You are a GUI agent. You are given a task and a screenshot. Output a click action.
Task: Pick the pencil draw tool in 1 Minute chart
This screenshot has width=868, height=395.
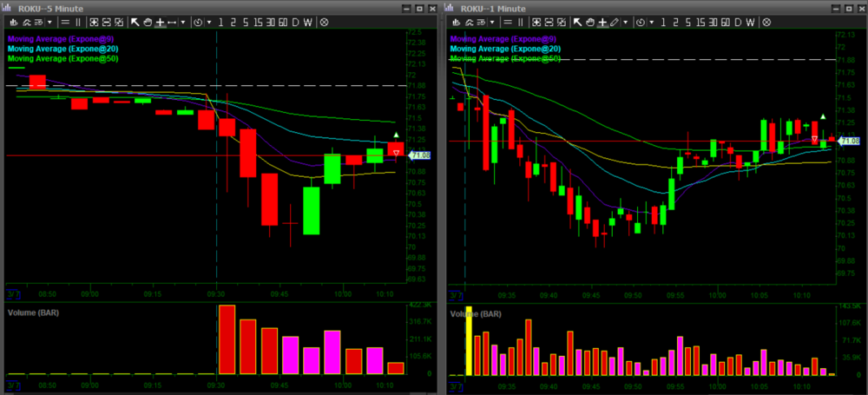[615, 22]
